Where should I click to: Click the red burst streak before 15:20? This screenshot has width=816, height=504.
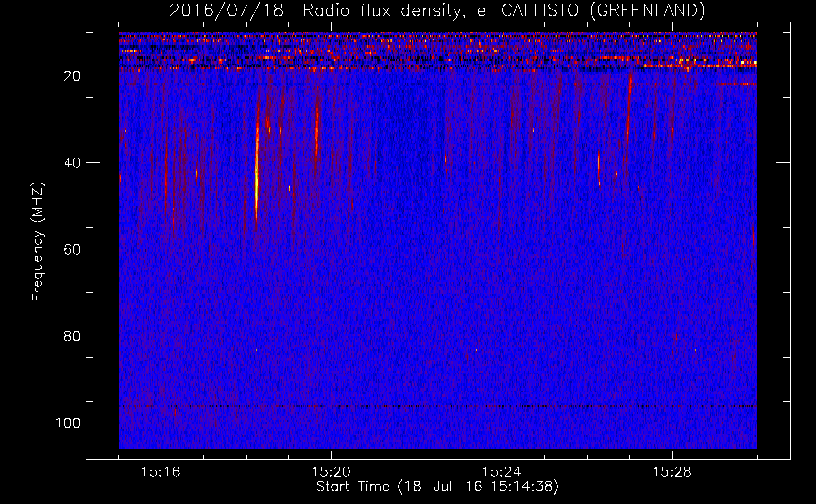point(317,131)
